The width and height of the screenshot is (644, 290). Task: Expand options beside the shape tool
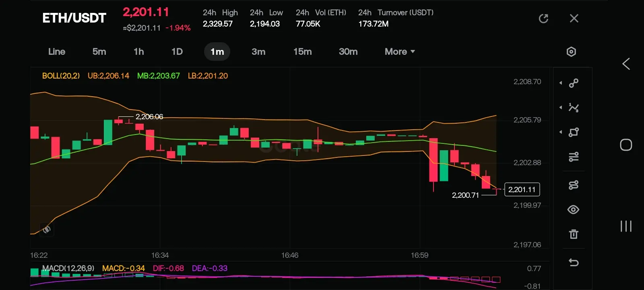(561, 132)
